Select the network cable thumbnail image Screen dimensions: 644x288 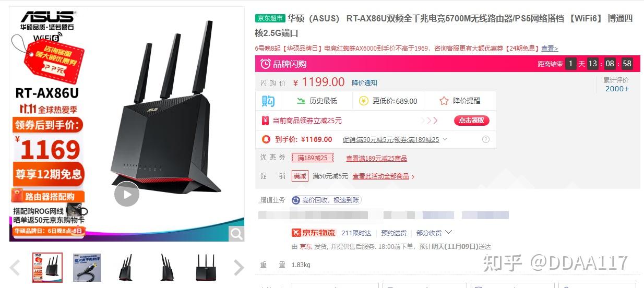pos(87,268)
